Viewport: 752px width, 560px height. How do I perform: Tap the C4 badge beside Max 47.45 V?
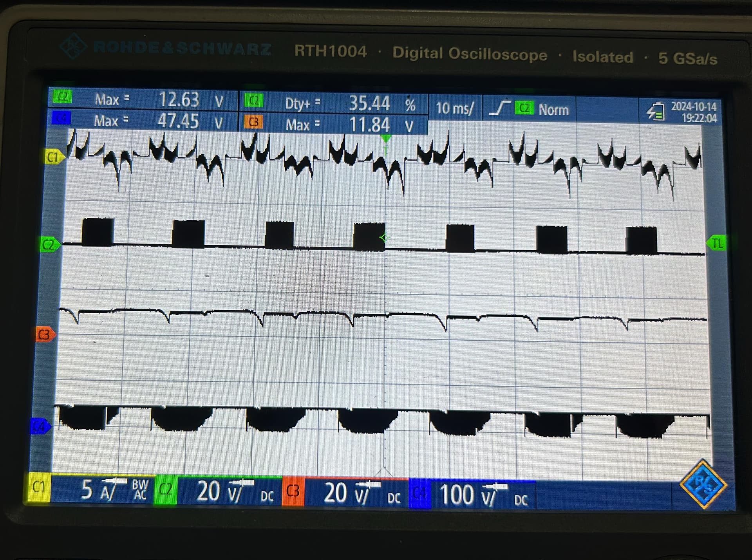pyautogui.click(x=61, y=117)
